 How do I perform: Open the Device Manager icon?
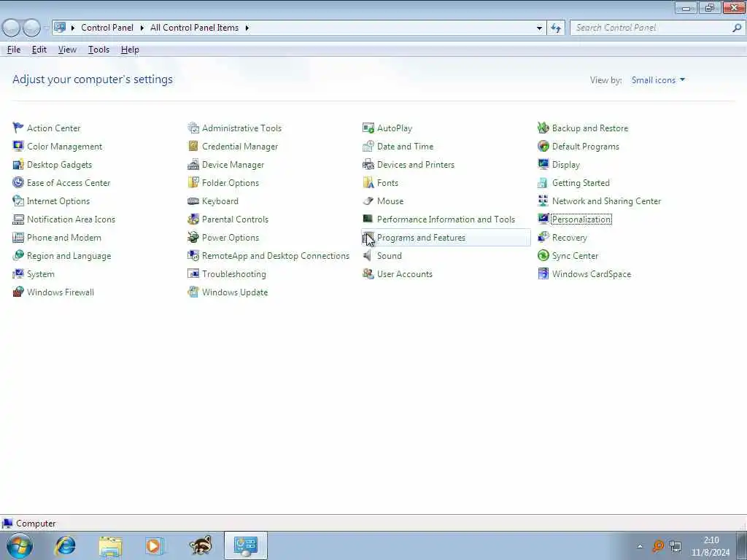pos(193,164)
